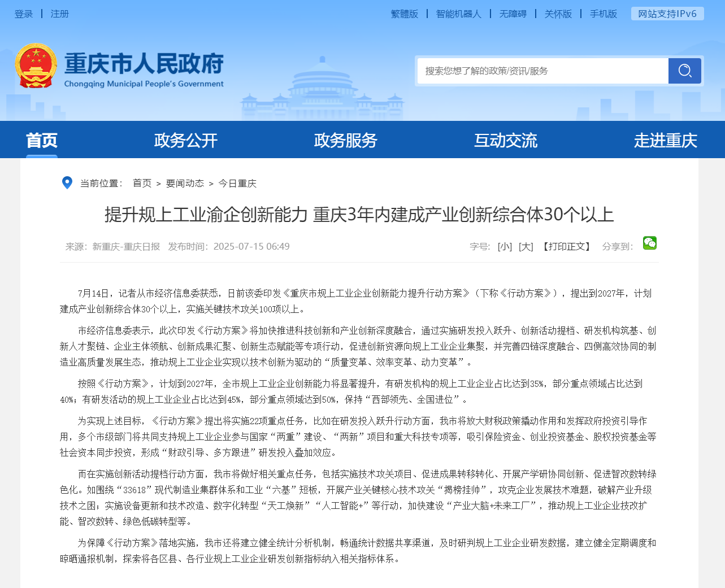Click paragraph starting 市经济信息委表示
Image resolution: width=725 pixels, height=588 pixels.
click(359, 346)
